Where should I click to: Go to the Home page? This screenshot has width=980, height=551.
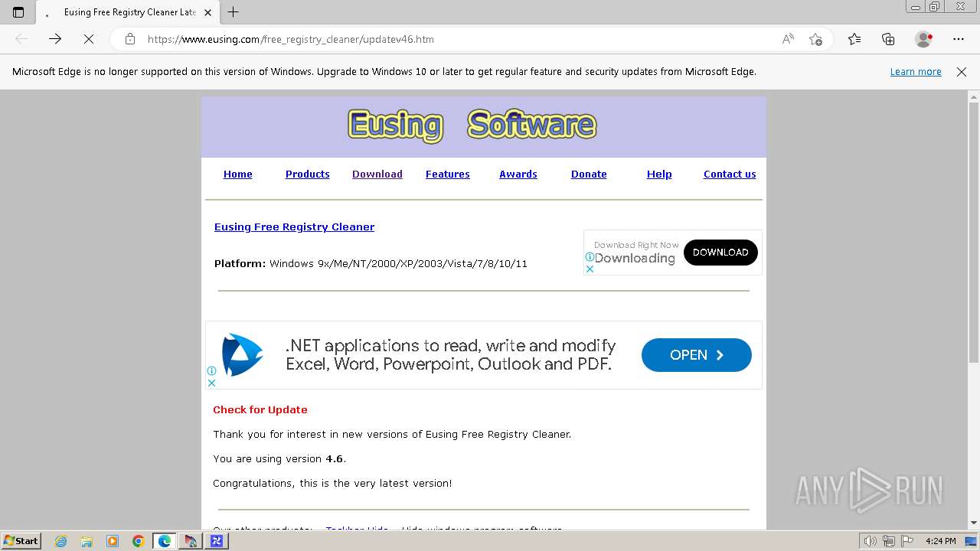237,174
